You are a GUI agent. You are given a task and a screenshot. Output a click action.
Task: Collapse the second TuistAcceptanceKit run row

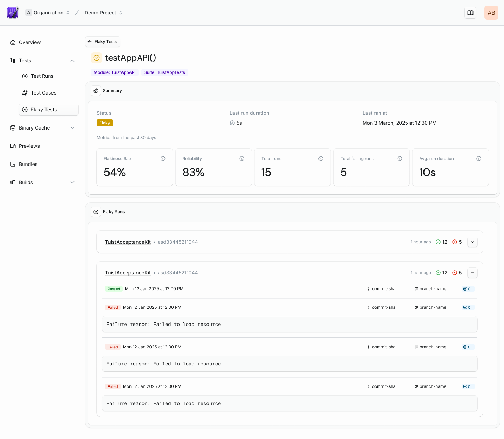472,273
